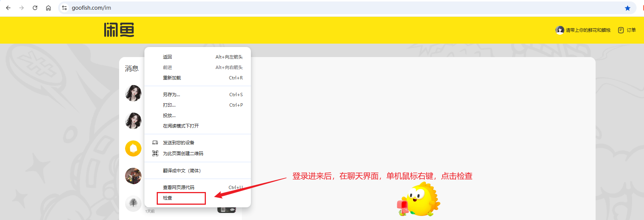Click the 闲鱼 logo in header
Viewport: 644px width, 220px height.
click(x=119, y=30)
